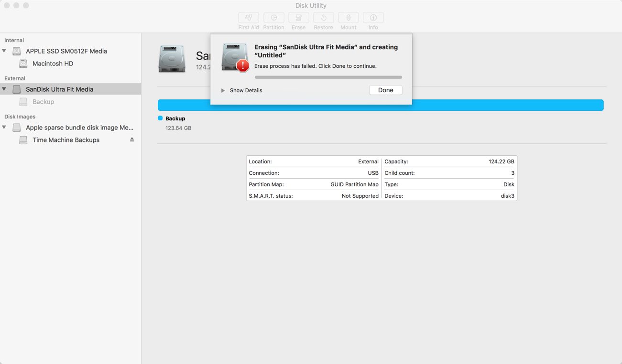Image resolution: width=622 pixels, height=364 pixels.
Task: Click the S.M.A.R.T. status value Not Supported
Action: point(360,196)
